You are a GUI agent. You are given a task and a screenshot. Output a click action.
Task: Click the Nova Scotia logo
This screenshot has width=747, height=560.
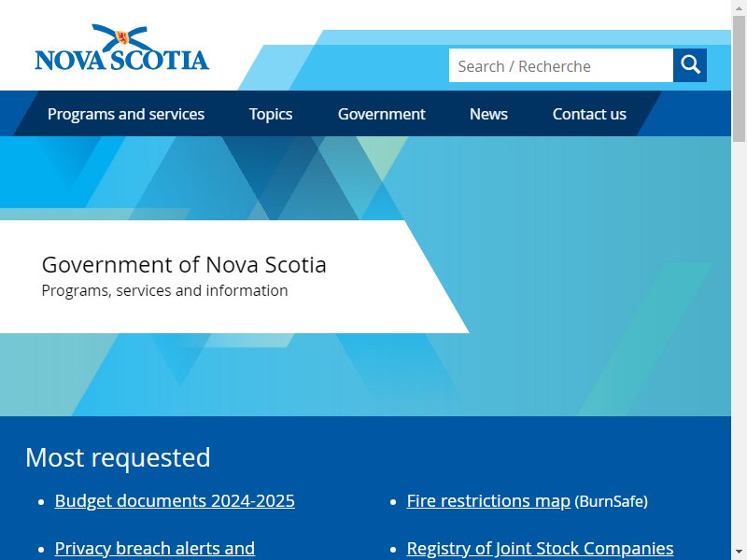click(122, 48)
